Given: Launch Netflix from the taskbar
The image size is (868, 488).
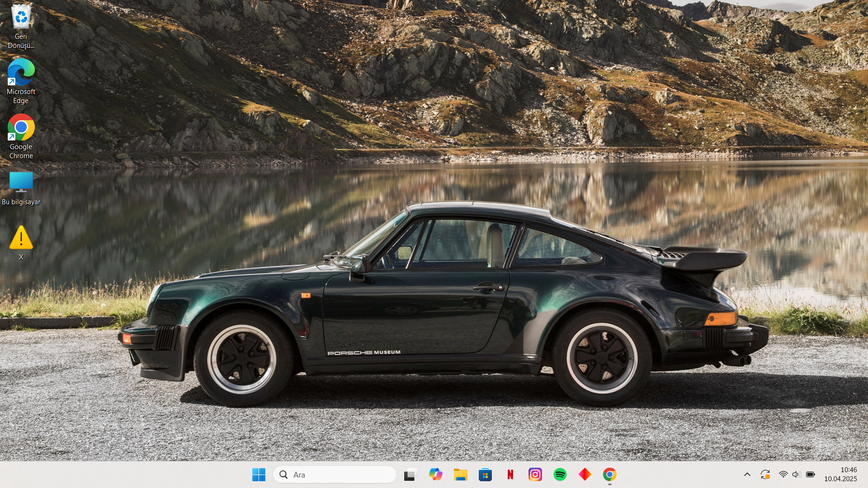Looking at the screenshot, I should [510, 474].
